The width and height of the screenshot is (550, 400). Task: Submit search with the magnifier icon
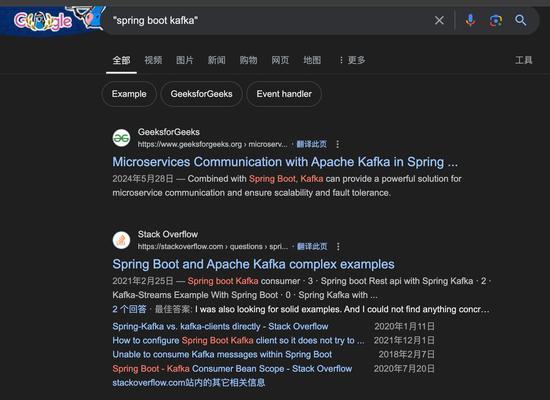tap(521, 20)
